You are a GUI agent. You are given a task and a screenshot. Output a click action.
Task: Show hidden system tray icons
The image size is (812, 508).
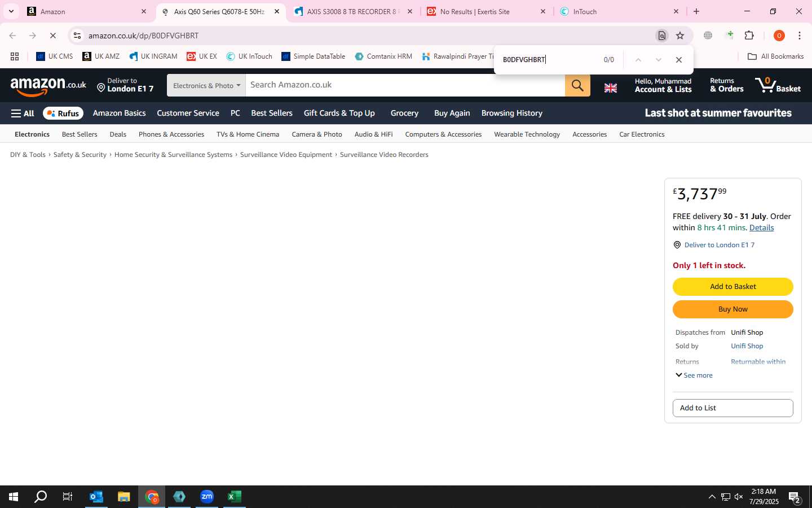712,497
